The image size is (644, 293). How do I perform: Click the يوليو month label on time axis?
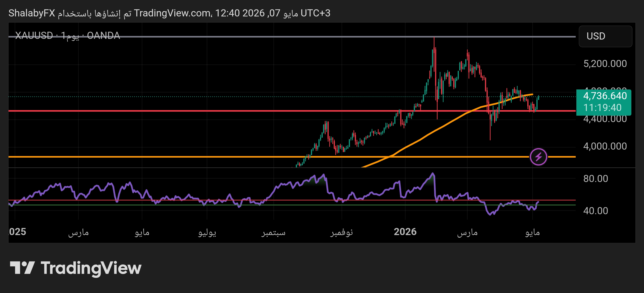pyautogui.click(x=207, y=232)
